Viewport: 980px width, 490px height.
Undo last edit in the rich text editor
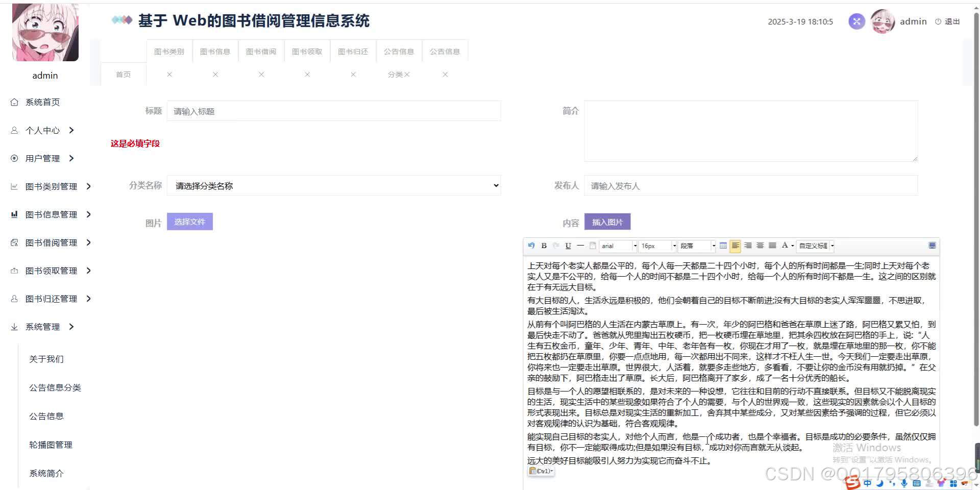(531, 246)
